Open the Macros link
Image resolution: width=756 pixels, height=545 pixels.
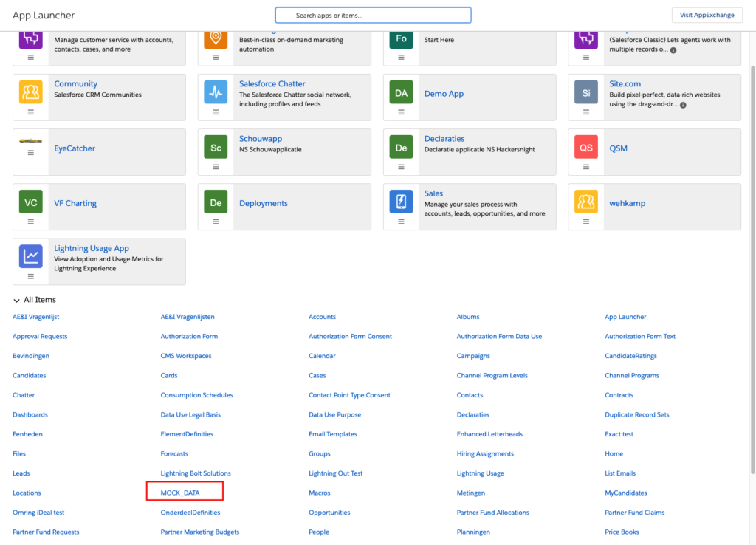pyautogui.click(x=320, y=493)
